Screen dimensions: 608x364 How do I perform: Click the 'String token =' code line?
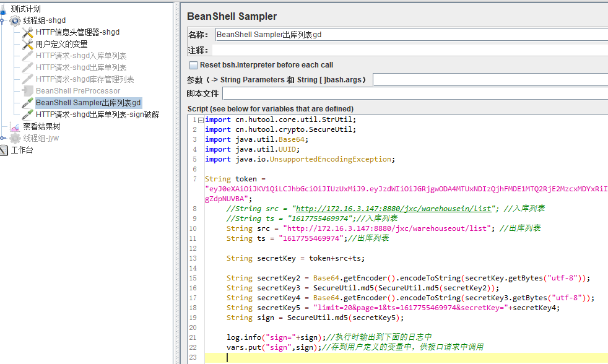[235, 179]
